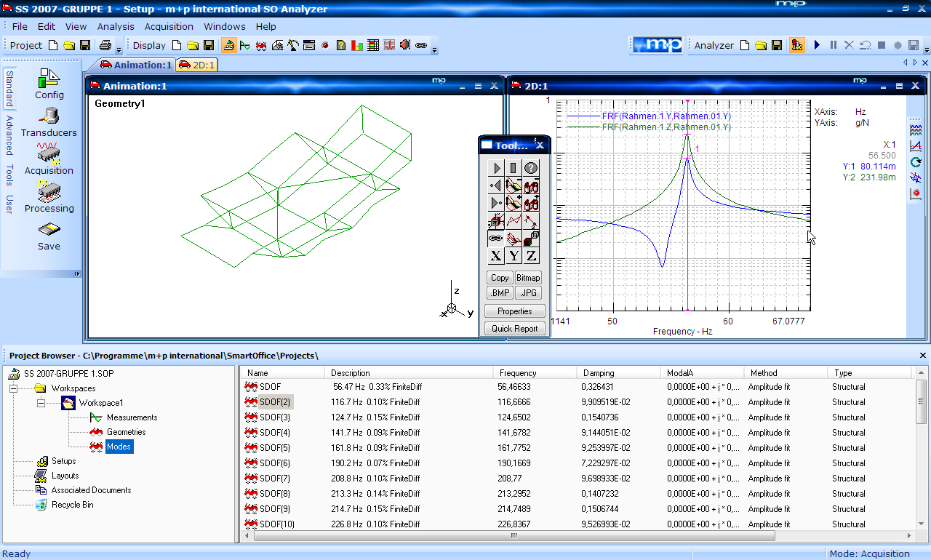Click the Display toolbar save disk icon
The image size is (931, 560).
click(208, 45)
